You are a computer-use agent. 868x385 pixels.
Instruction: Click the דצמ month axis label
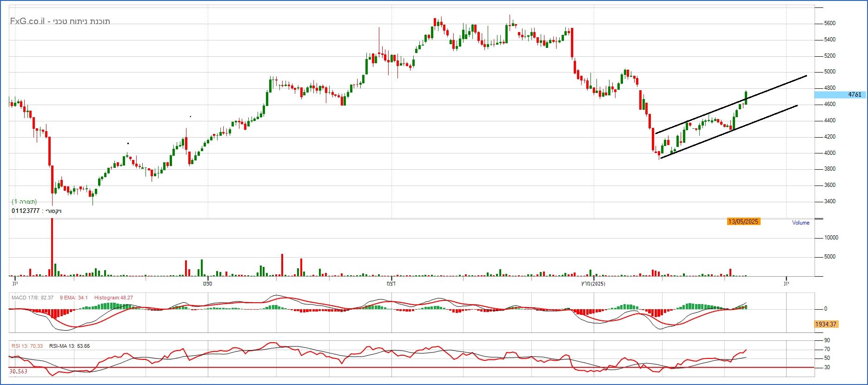pyautogui.click(x=391, y=284)
